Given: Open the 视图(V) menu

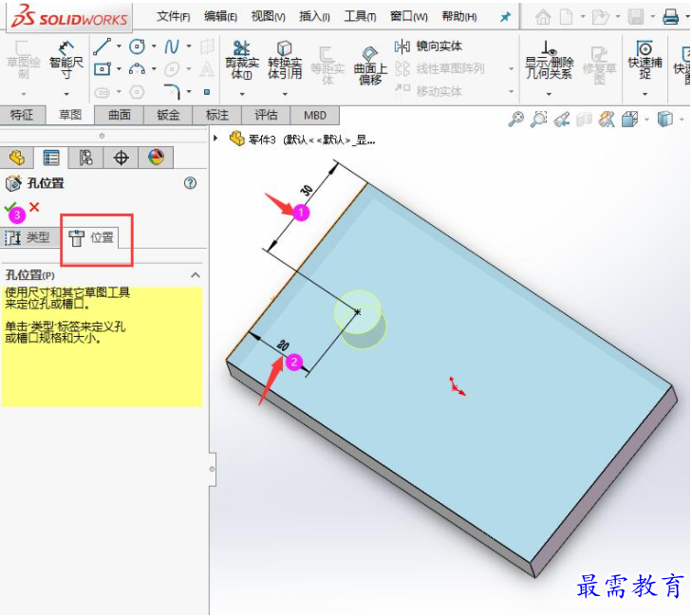Looking at the screenshot, I should 268,17.
